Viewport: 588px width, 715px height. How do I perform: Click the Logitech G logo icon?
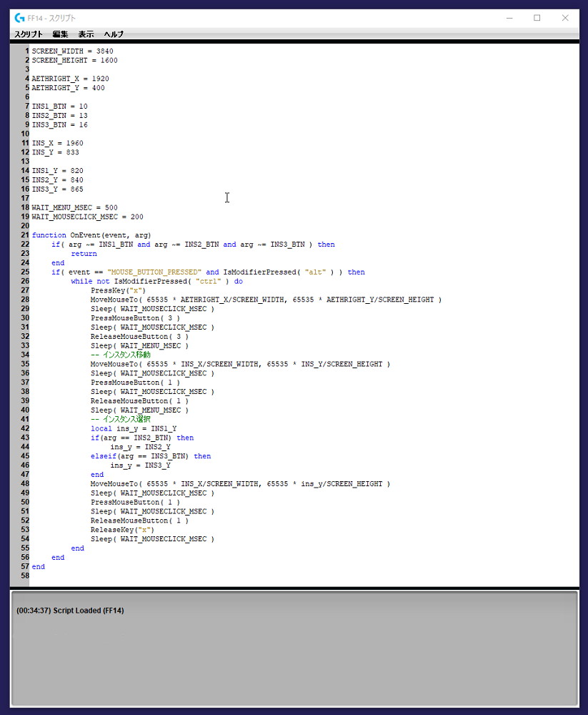(19, 18)
